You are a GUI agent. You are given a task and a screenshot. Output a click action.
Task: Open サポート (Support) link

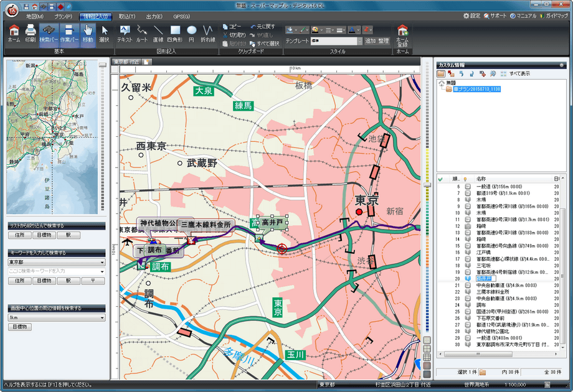click(495, 16)
